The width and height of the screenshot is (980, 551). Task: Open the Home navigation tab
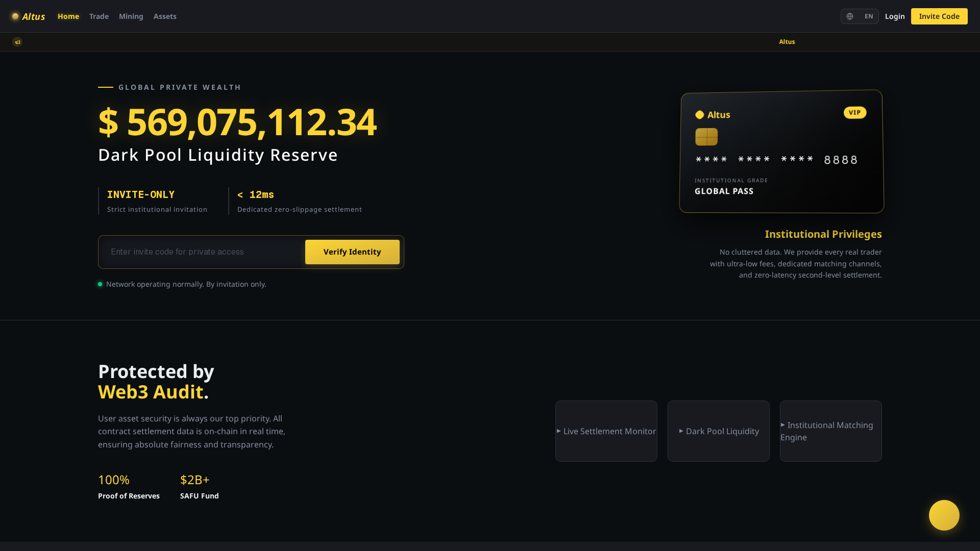[68, 16]
